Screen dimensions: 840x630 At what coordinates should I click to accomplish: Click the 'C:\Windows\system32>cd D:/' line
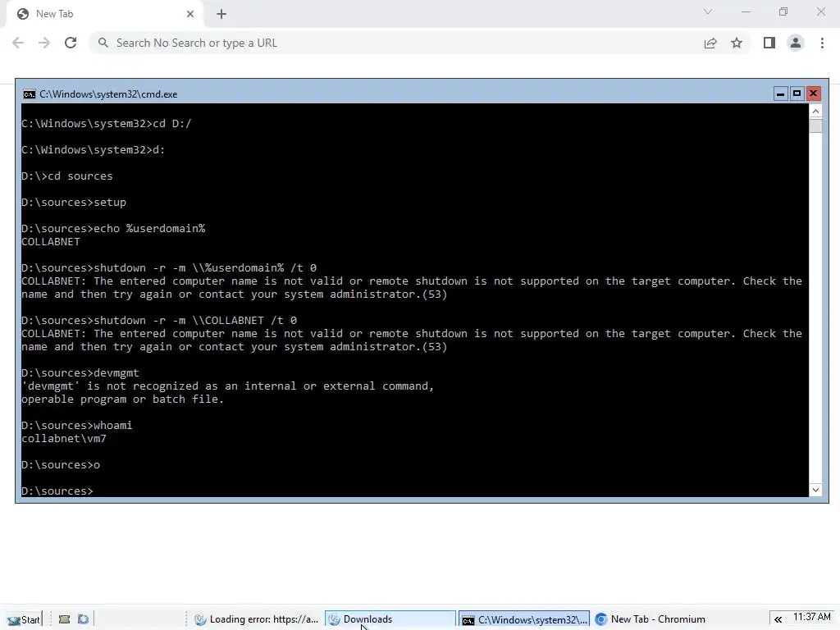(x=106, y=124)
